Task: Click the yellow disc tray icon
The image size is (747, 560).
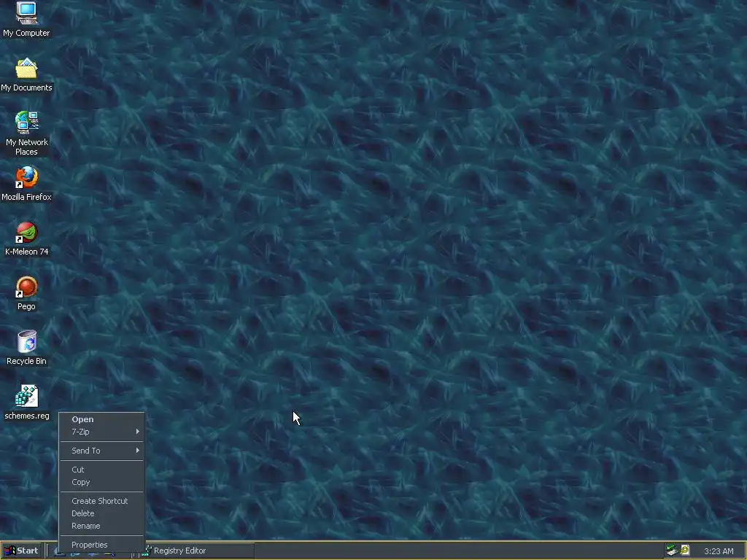Action: pos(685,551)
